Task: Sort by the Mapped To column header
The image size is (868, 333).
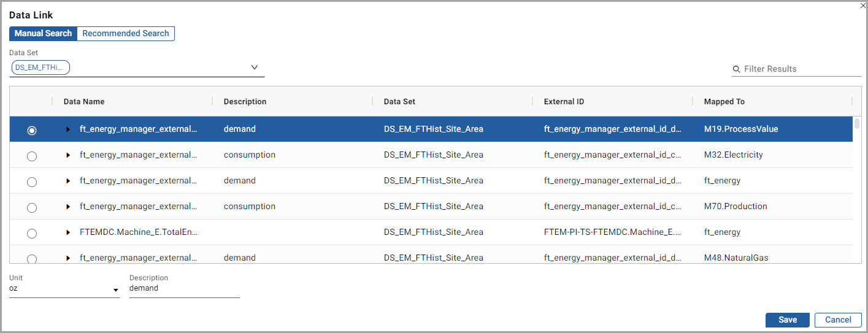Action: pyautogui.click(x=724, y=102)
